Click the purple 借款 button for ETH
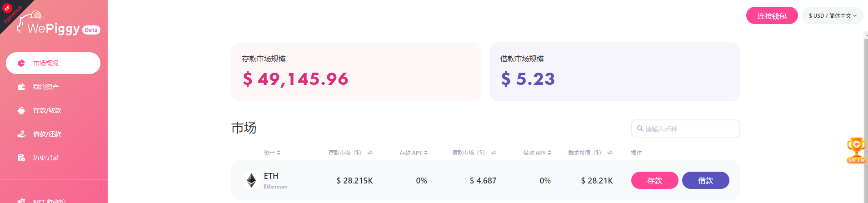 click(705, 180)
